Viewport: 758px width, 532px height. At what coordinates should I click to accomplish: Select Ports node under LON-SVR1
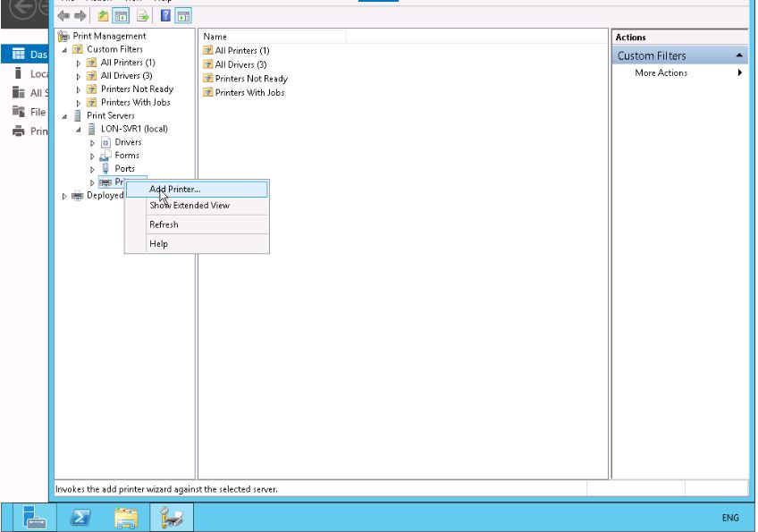click(x=124, y=168)
